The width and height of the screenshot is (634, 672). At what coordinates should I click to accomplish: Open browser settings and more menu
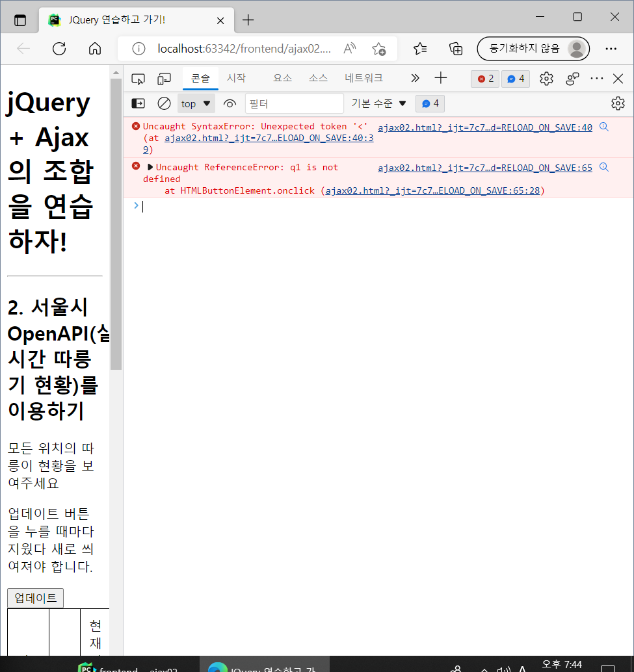pyautogui.click(x=611, y=49)
